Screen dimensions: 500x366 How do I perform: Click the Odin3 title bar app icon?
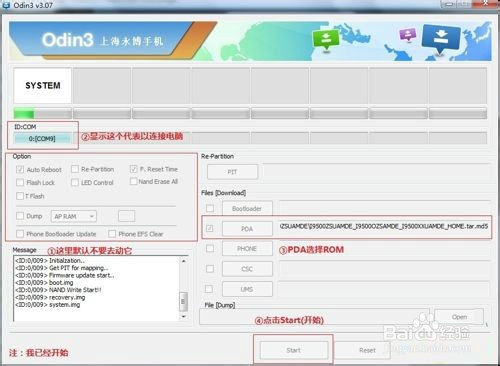(x=6, y=5)
